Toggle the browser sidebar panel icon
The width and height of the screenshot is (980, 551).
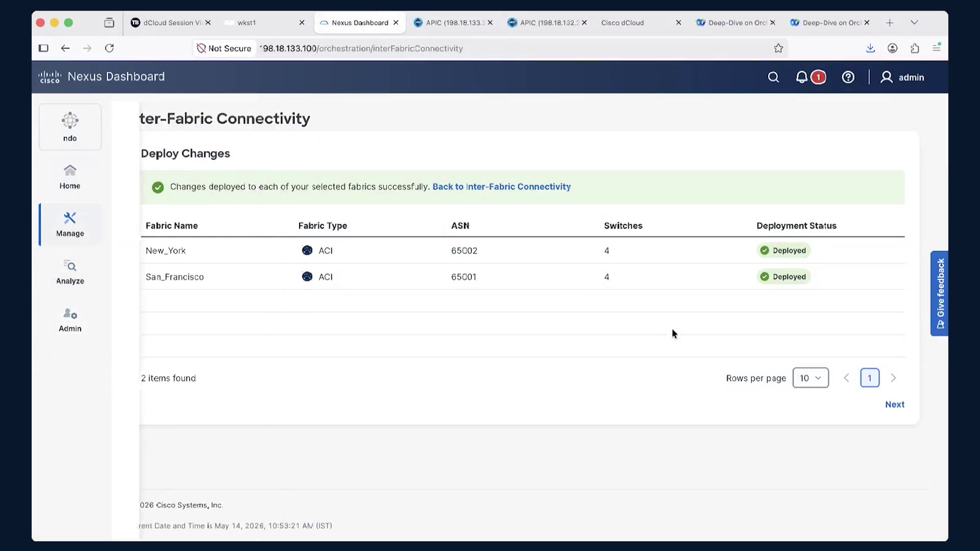coord(43,48)
